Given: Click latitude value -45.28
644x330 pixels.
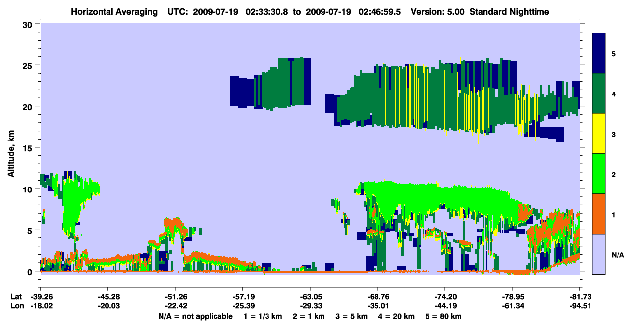Looking at the screenshot, I should [107, 296].
